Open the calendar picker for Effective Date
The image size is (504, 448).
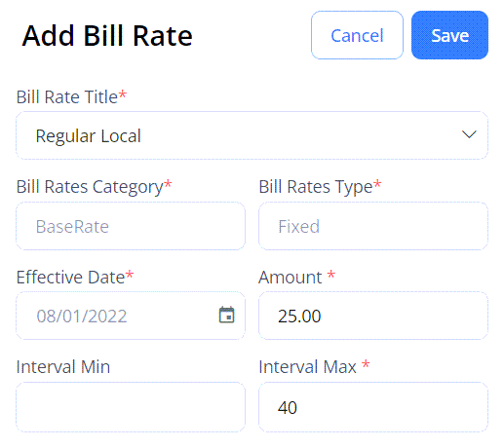[x=226, y=315]
